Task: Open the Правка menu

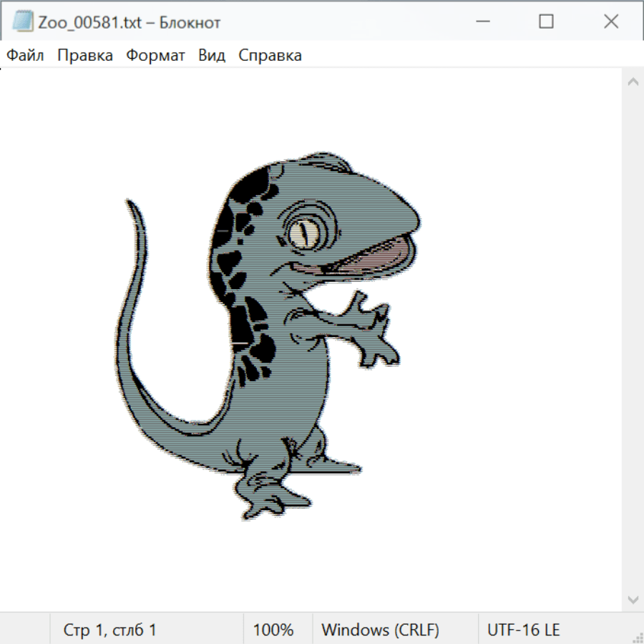Action: 84,56
